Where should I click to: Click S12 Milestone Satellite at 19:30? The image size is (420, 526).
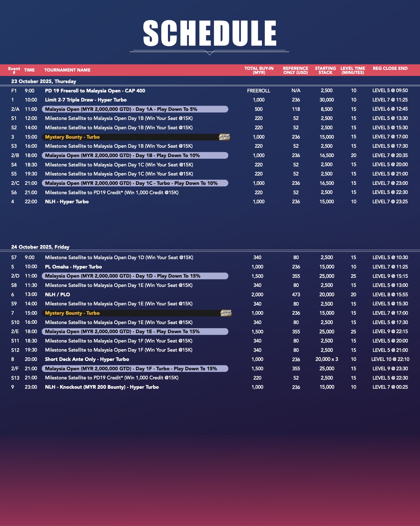pyautogui.click(x=119, y=350)
